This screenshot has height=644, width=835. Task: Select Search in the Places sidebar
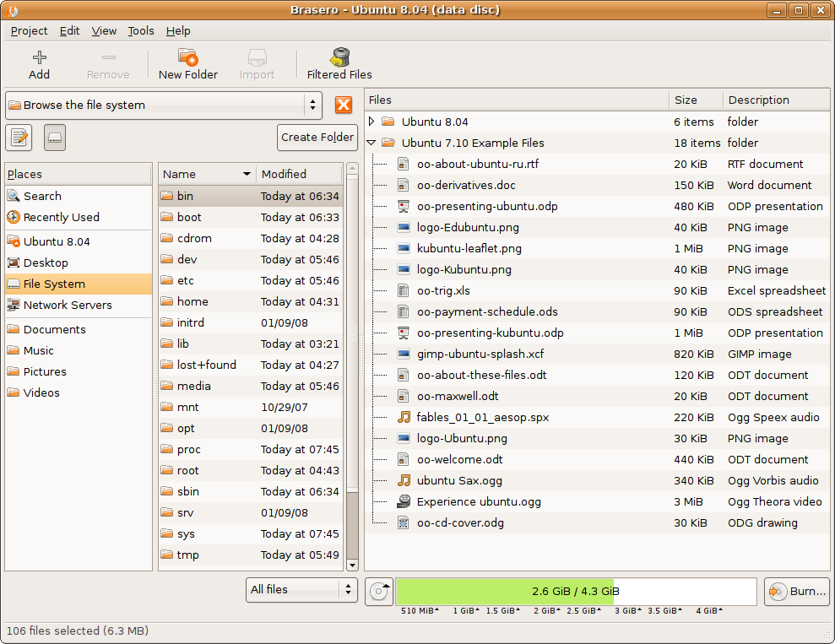pyautogui.click(x=42, y=196)
